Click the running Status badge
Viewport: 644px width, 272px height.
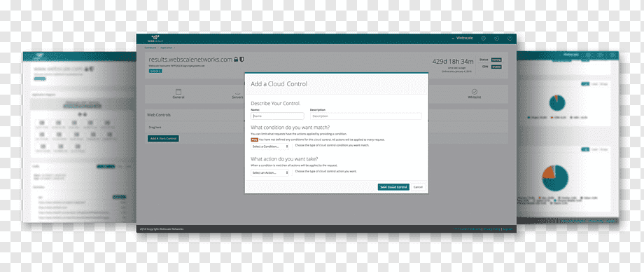click(x=496, y=60)
